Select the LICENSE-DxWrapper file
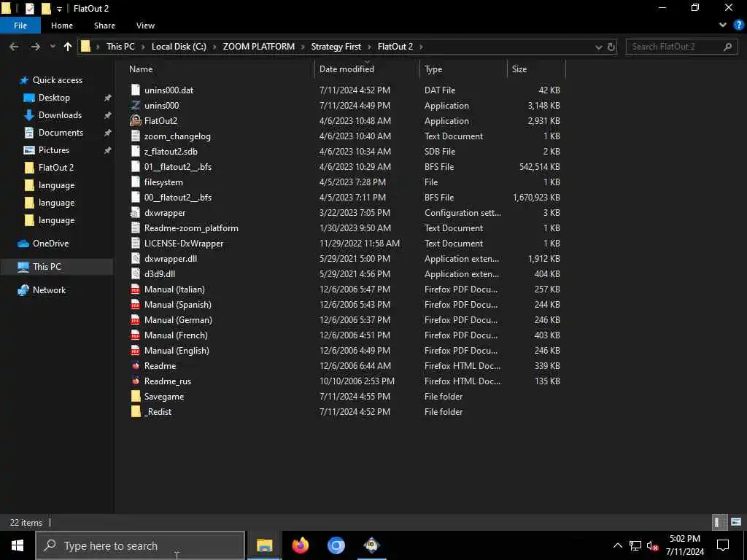This screenshot has height=560, width=747. click(x=183, y=244)
